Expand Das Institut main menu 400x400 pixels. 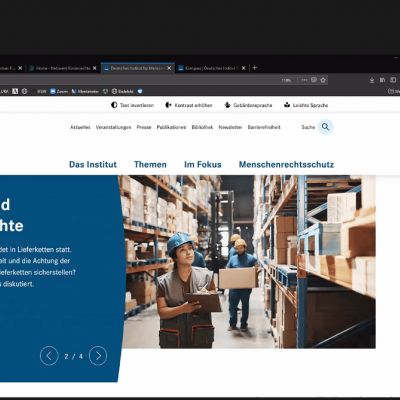click(x=93, y=164)
